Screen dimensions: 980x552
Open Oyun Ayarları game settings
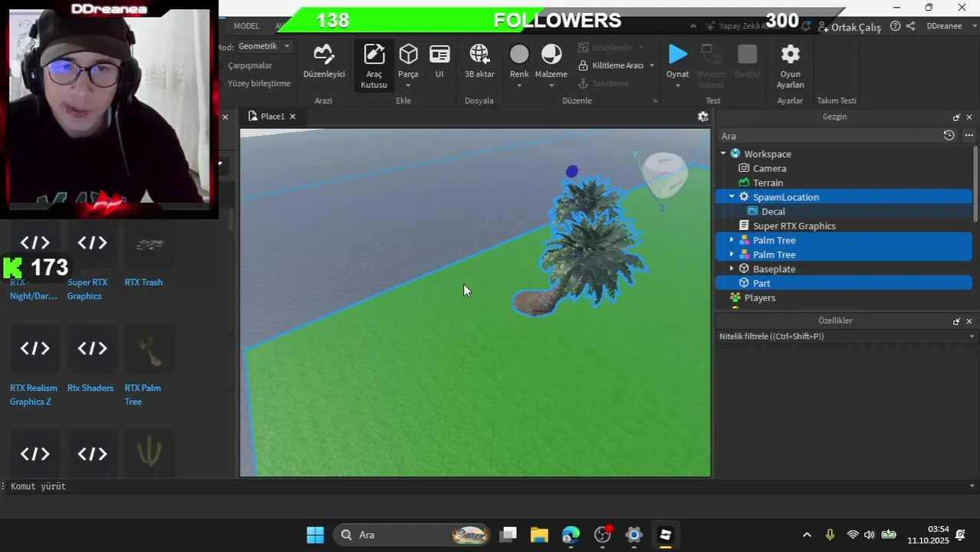(x=790, y=66)
